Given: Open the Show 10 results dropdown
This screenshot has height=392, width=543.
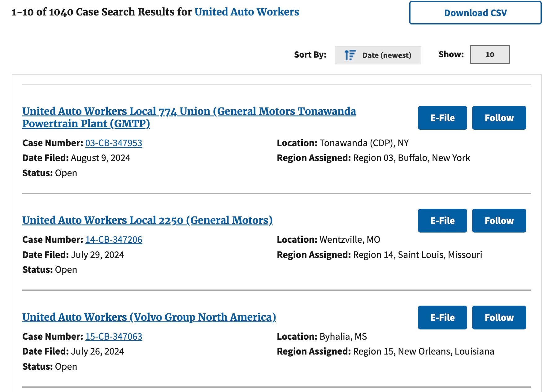Looking at the screenshot, I should coord(490,54).
